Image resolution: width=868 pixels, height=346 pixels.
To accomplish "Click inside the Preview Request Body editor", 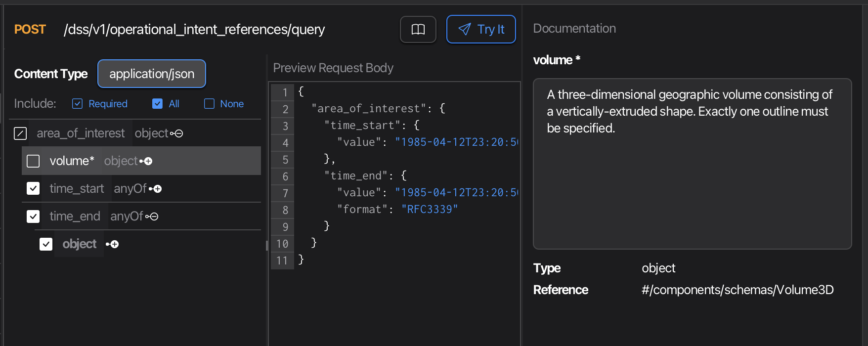I will click(405, 297).
